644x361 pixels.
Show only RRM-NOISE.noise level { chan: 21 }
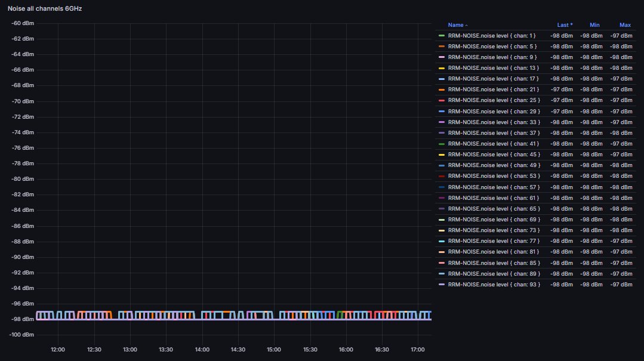[x=493, y=90]
